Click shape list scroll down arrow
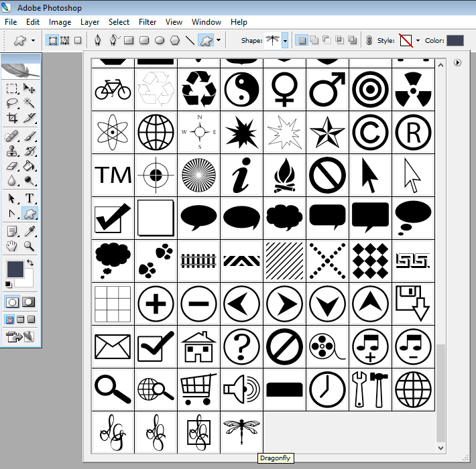The width and height of the screenshot is (476, 469). click(440, 448)
